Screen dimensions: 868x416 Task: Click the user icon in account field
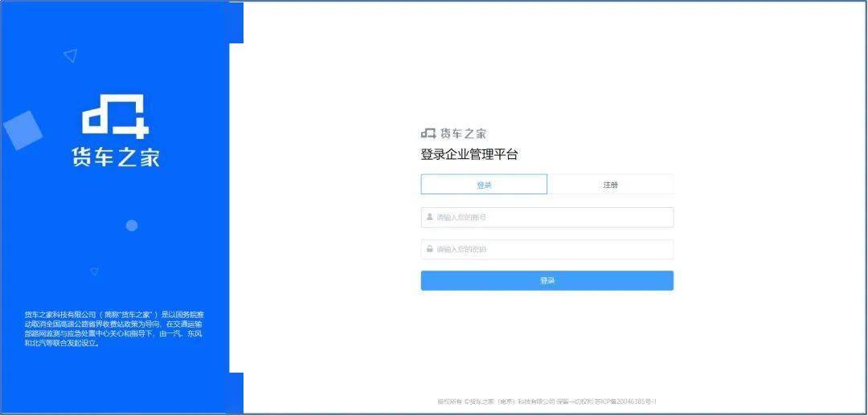coord(429,217)
